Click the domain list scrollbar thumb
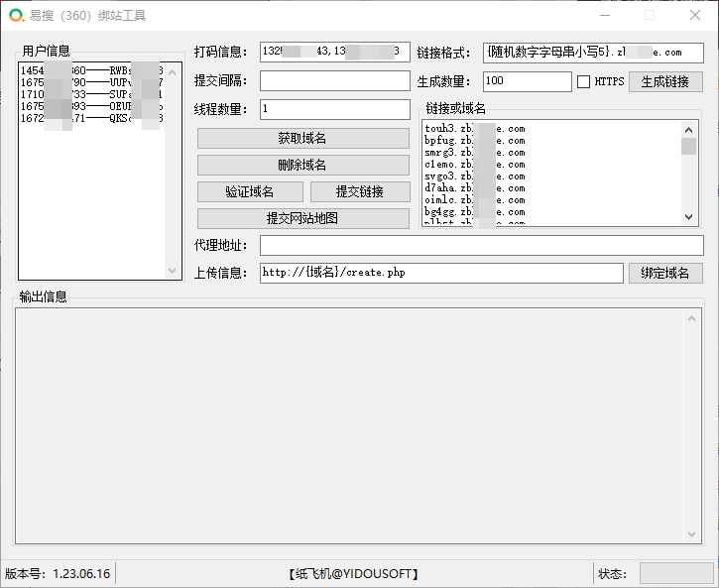 pos(688,146)
